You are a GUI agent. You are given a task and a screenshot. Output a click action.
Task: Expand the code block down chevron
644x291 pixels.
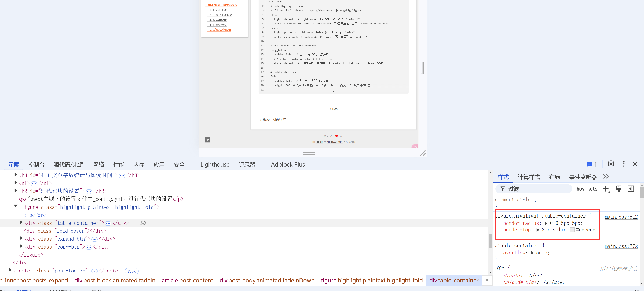334,91
